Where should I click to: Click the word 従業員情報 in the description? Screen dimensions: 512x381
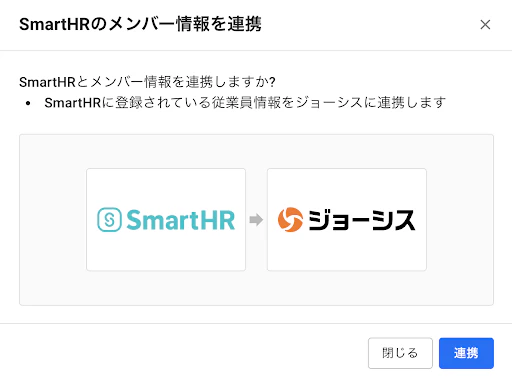(246, 103)
